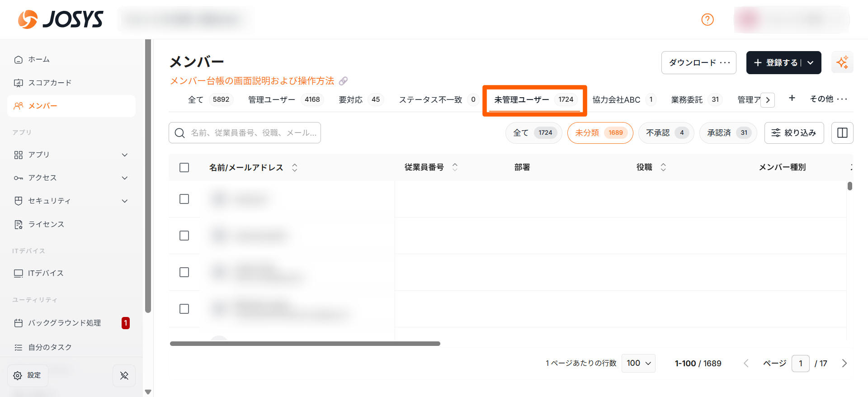Open rows per page dropdown showing 100
Viewport: 868px width, 397px height.
(638, 363)
